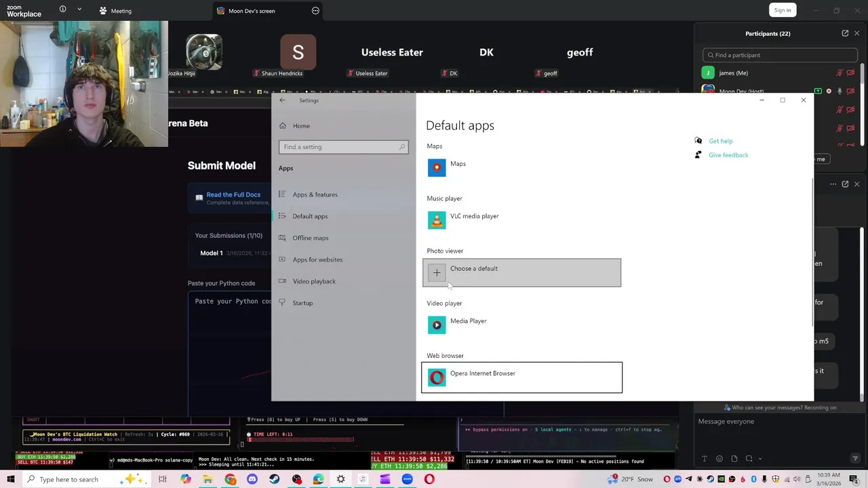
Task: Attach a file in Zoom chat
Action: (x=734, y=459)
